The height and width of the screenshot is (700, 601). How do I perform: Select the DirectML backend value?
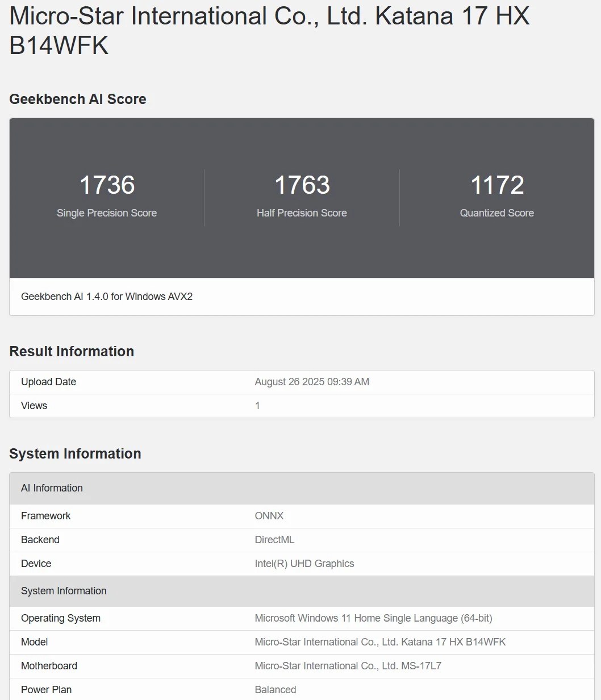click(275, 540)
